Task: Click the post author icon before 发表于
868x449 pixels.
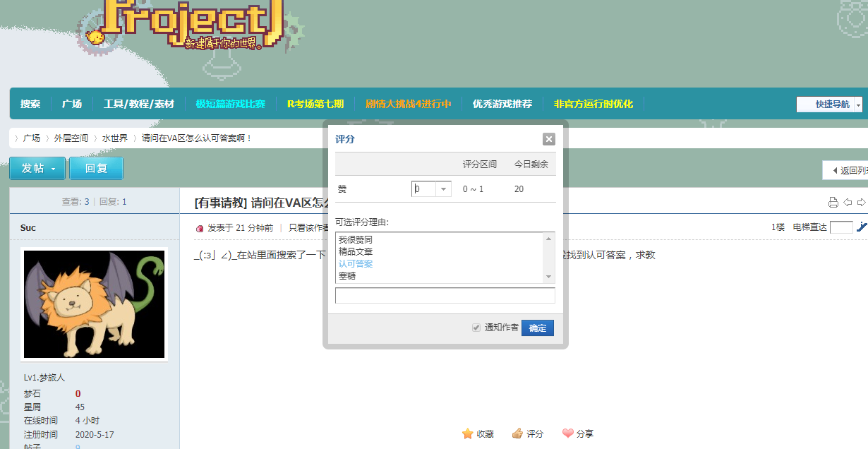Action: pyautogui.click(x=199, y=228)
